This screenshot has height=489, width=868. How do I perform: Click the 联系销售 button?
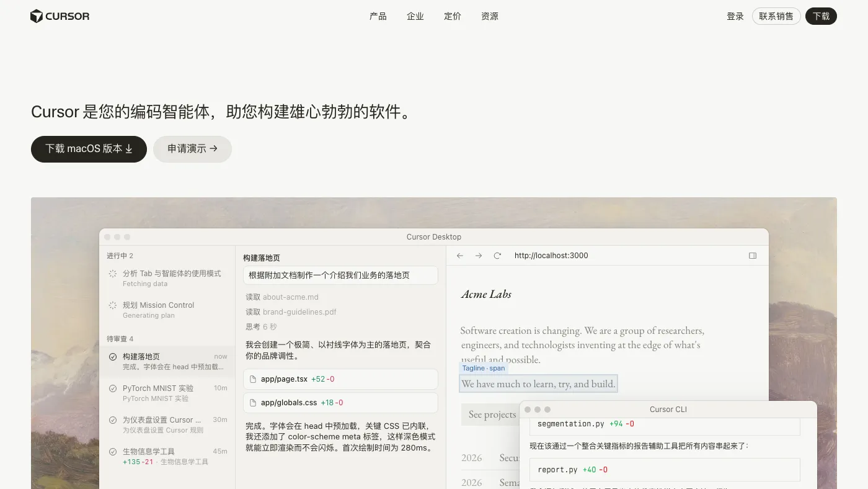(x=776, y=16)
